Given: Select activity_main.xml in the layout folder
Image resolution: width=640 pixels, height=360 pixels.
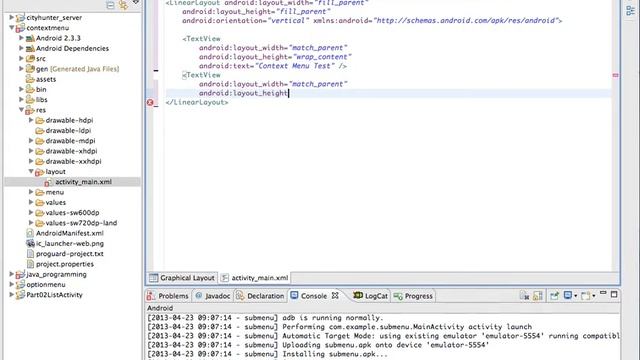Looking at the screenshot, I should (83, 182).
